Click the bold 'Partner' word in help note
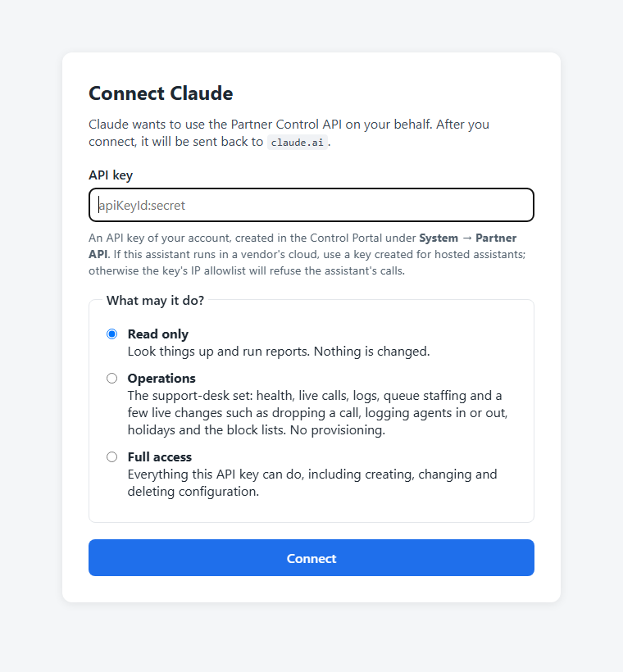Image resolution: width=623 pixels, height=672 pixels. [496, 238]
